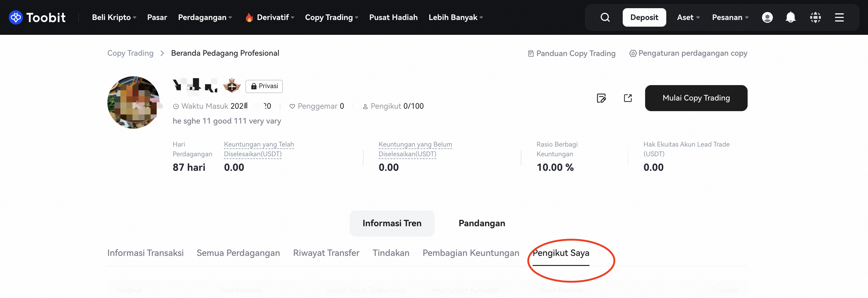Open the search icon in header
Screen dimensions: 868x298
coord(605,17)
